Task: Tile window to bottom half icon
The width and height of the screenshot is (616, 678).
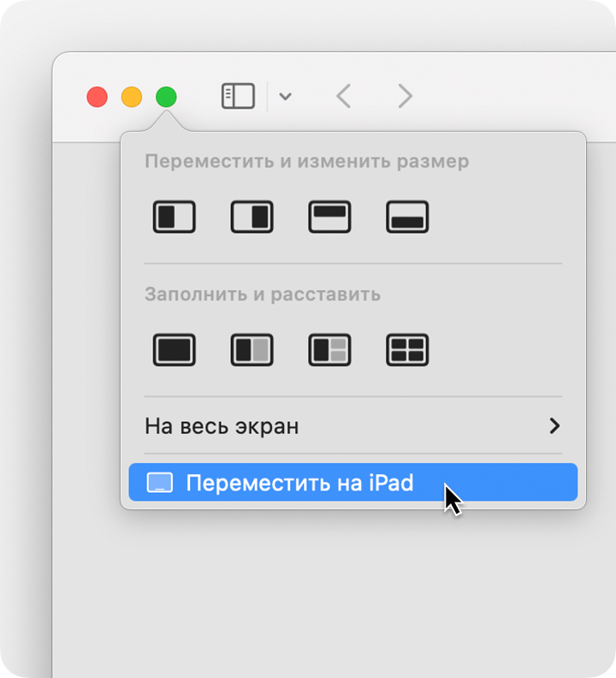Action: (407, 217)
